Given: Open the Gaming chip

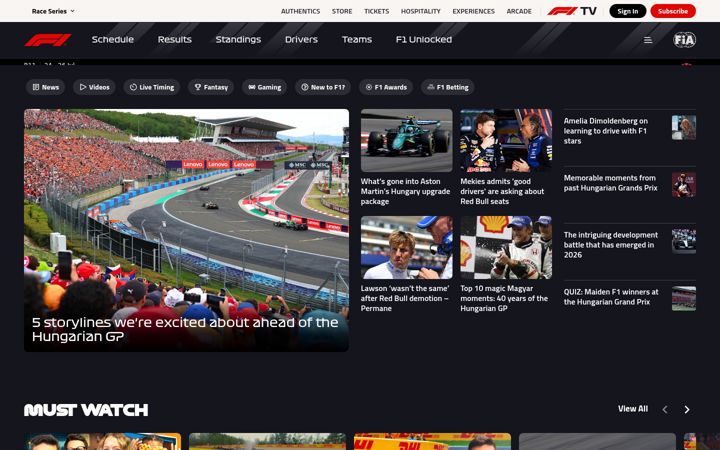Looking at the screenshot, I should coord(264,87).
